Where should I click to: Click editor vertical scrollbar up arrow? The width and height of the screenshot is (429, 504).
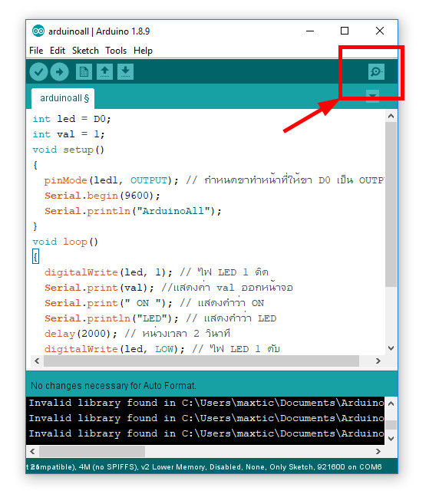(x=391, y=116)
